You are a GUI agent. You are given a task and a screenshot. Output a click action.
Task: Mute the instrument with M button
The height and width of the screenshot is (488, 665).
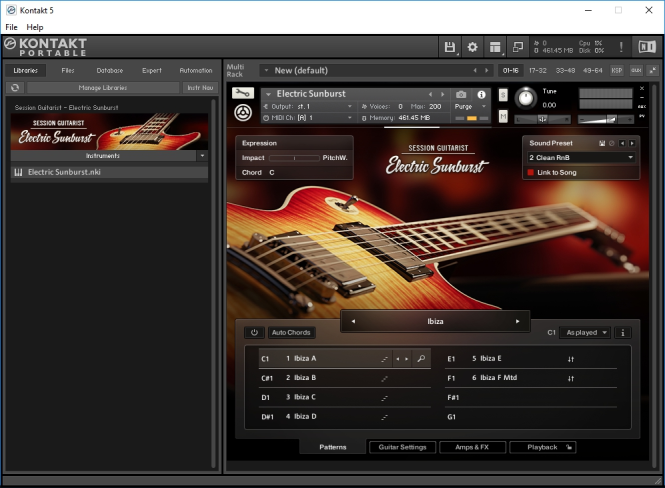tap(503, 115)
